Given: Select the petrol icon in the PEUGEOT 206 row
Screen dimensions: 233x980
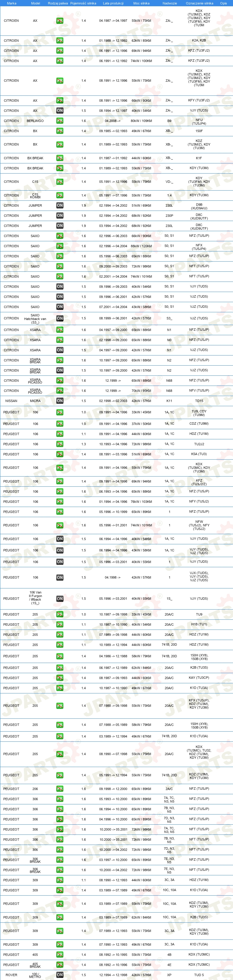Looking at the screenshot, I should 60,789.
